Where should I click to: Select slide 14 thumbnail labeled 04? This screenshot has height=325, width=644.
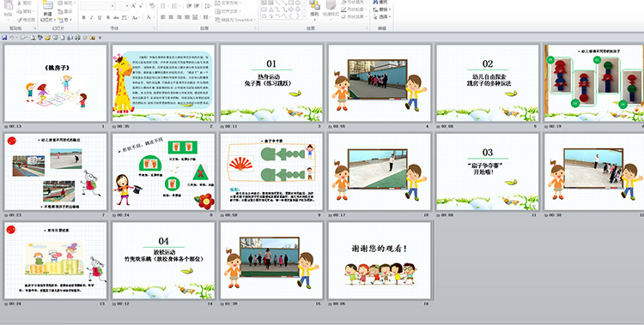click(x=163, y=260)
